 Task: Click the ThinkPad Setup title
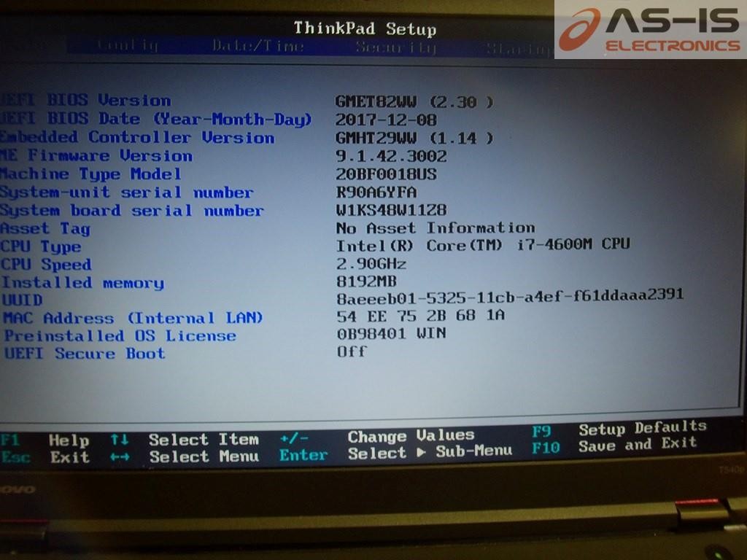pyautogui.click(x=365, y=28)
